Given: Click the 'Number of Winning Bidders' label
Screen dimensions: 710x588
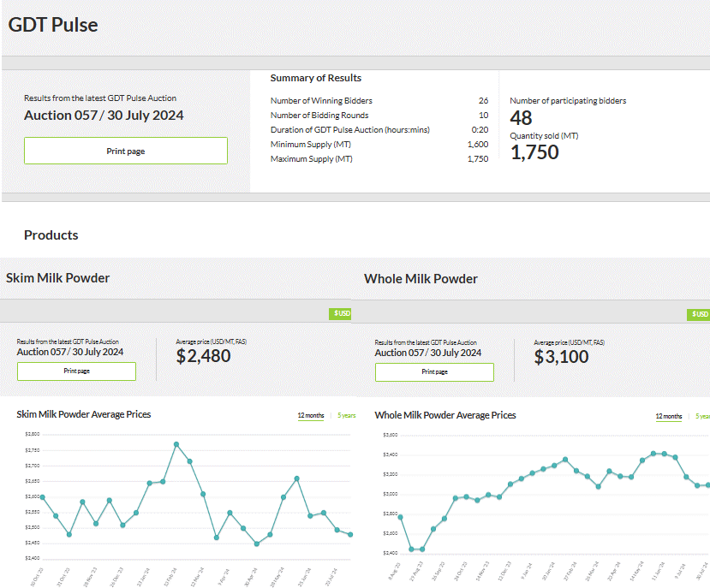Looking at the screenshot, I should coord(321,100).
